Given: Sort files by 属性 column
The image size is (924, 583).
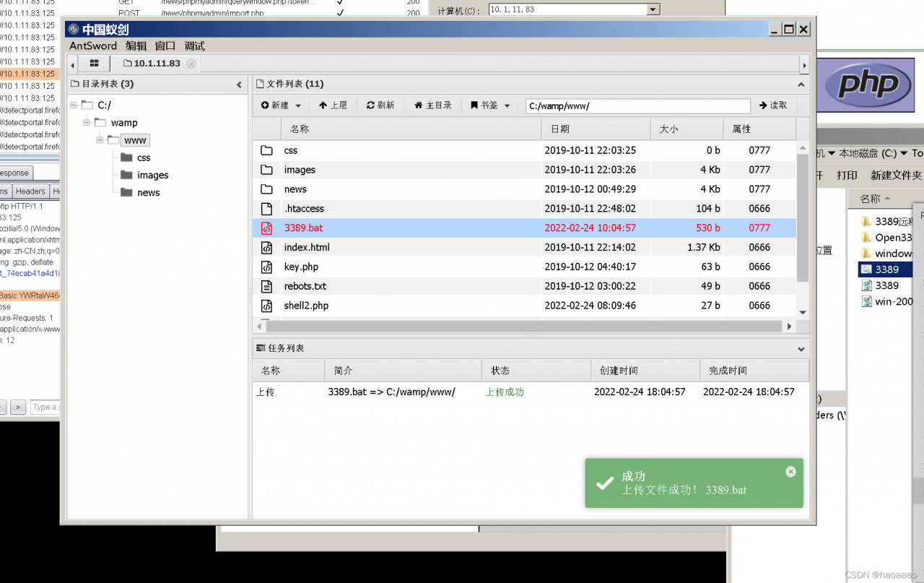Looking at the screenshot, I should click(759, 129).
